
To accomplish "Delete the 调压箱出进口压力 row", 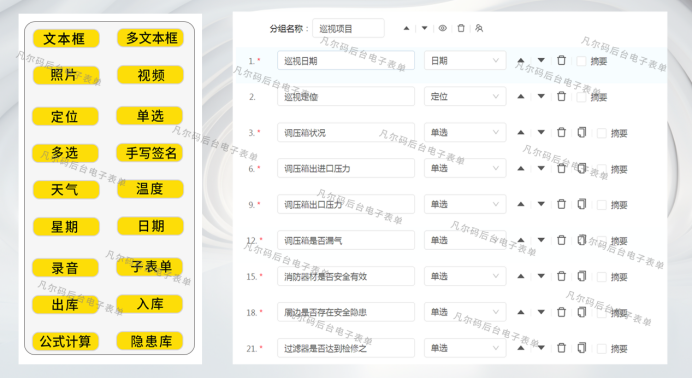I will click(x=561, y=168).
